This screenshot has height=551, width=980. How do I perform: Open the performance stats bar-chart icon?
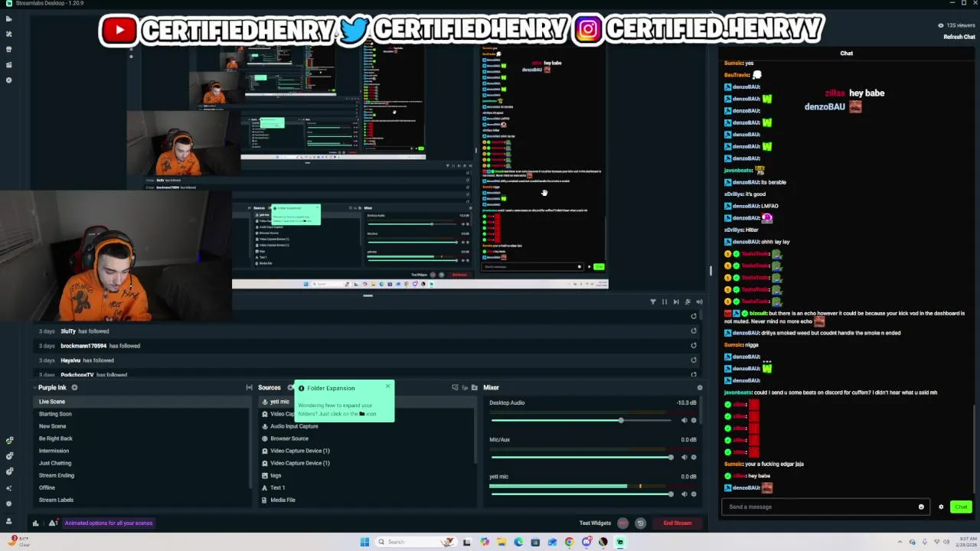point(35,523)
